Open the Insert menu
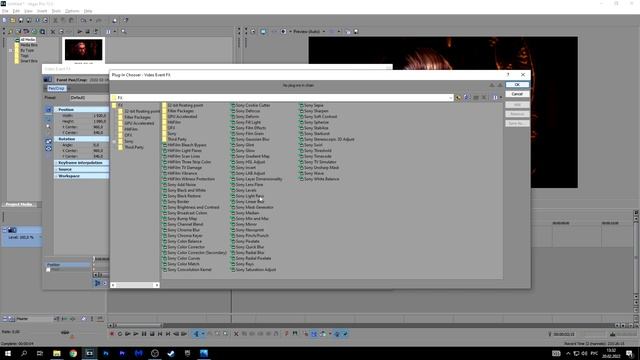The width and height of the screenshot is (640, 360). [x=42, y=11]
